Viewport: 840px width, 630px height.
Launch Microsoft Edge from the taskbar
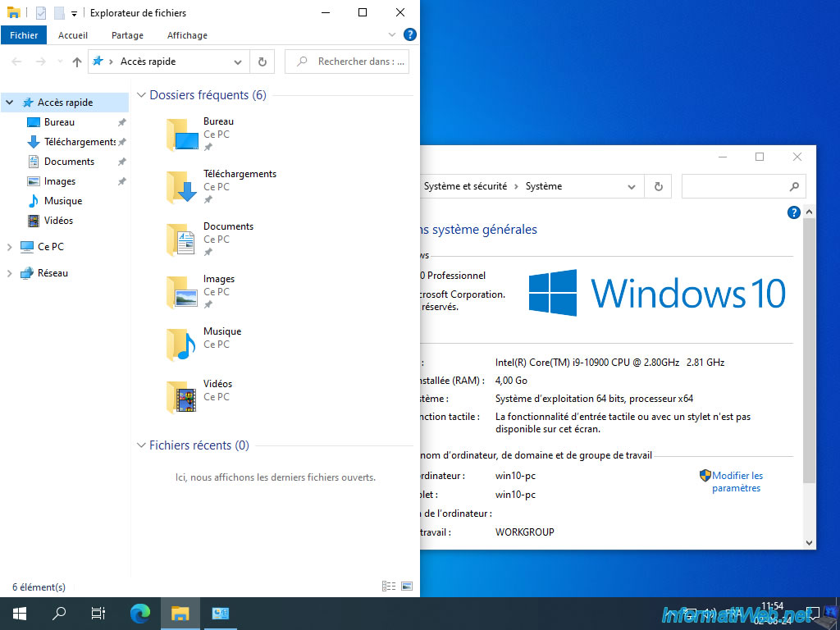coord(140,613)
